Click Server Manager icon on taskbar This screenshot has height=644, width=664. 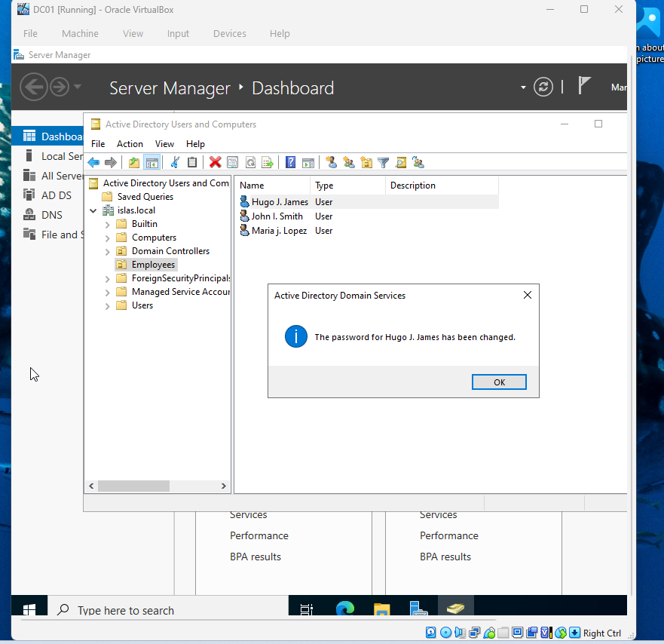click(418, 609)
